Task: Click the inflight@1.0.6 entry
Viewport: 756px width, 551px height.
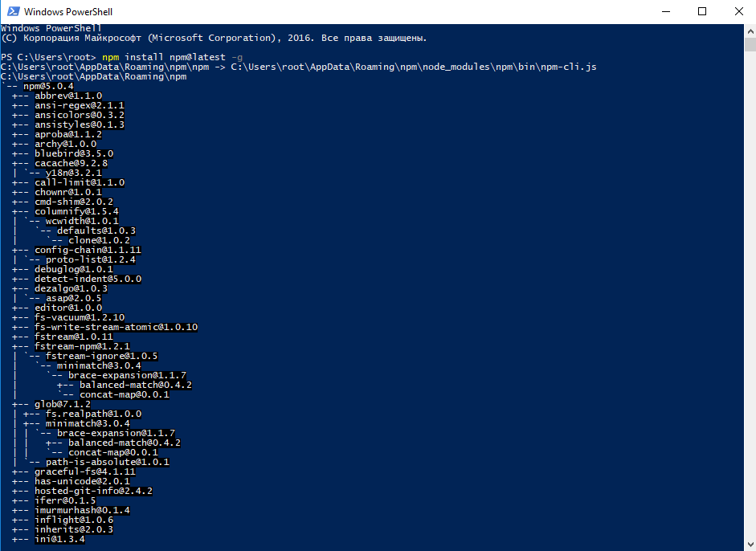Action: [x=74, y=520]
